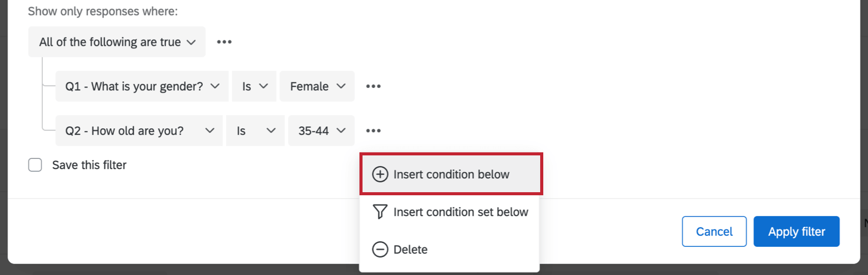Click the three-dot menu beside the condition set
The width and height of the screenshot is (868, 275).
coord(224,42)
